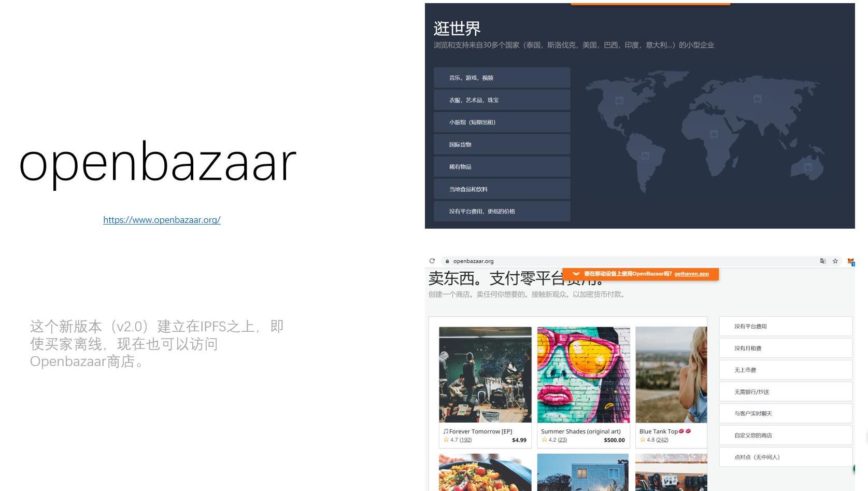Open the blue house listing thumbnail

pyautogui.click(x=583, y=472)
